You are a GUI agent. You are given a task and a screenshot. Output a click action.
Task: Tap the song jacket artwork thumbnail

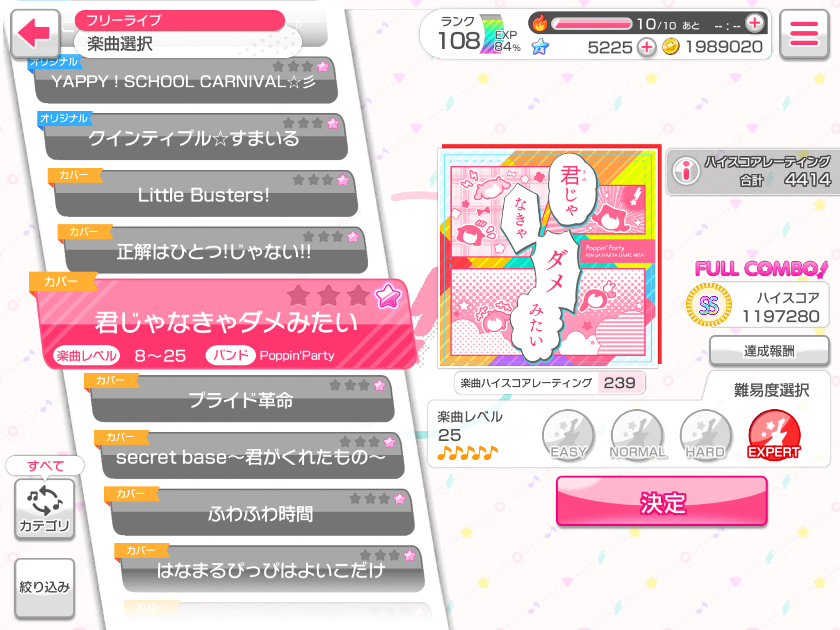(x=549, y=257)
